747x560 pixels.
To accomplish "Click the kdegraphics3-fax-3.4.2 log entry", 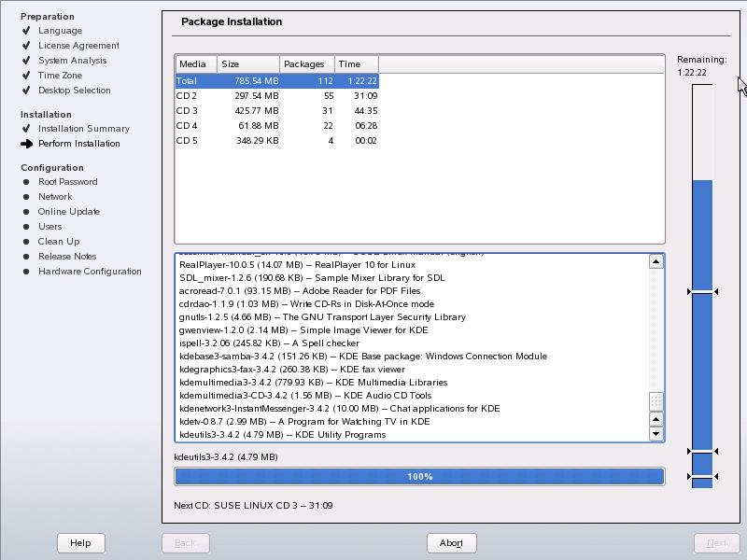I will click(292, 370).
